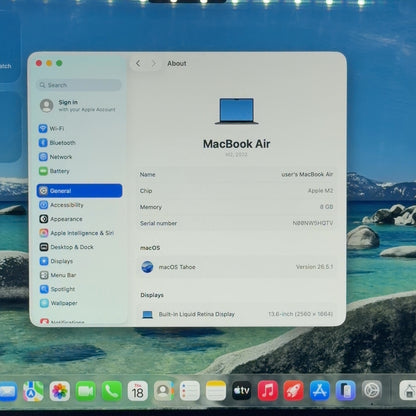Open Bluetooth settings

(57, 143)
